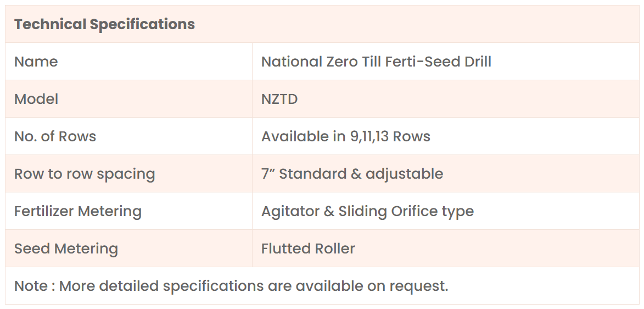Select the 'NZTD' model value

click(x=279, y=99)
